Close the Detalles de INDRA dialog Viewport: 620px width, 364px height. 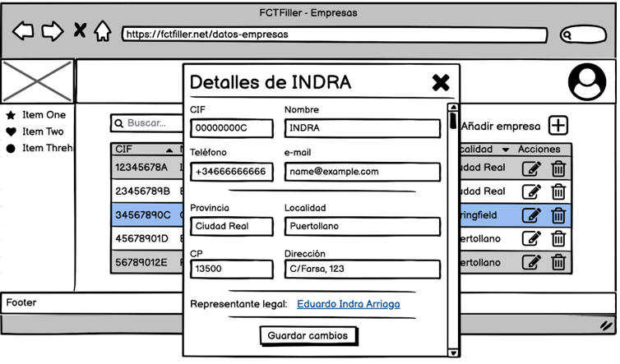pos(441,83)
